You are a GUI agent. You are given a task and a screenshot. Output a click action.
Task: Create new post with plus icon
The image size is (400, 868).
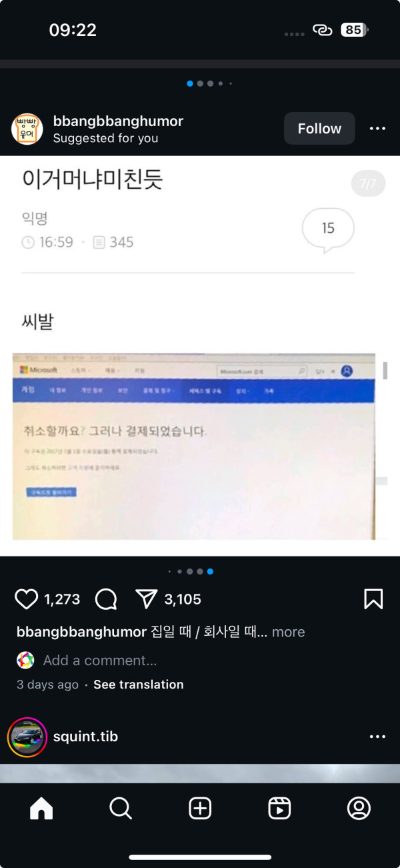(x=200, y=809)
